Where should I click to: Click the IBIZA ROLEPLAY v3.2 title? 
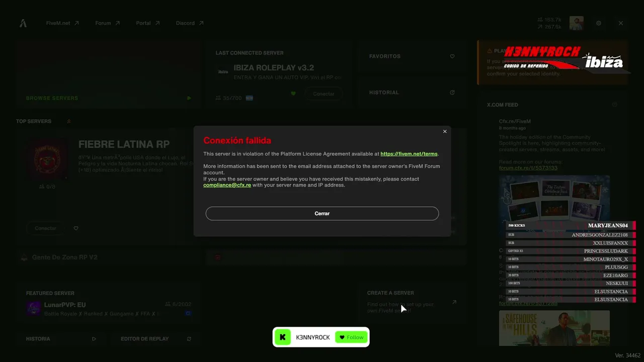pos(274,68)
